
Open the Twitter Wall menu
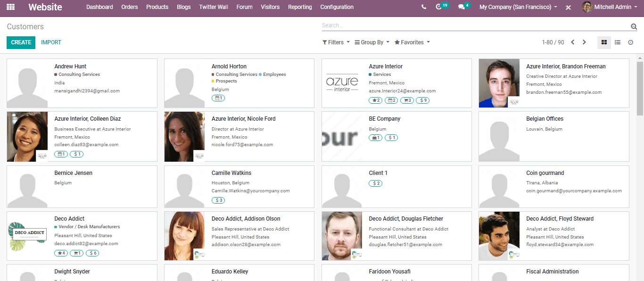coord(214,7)
